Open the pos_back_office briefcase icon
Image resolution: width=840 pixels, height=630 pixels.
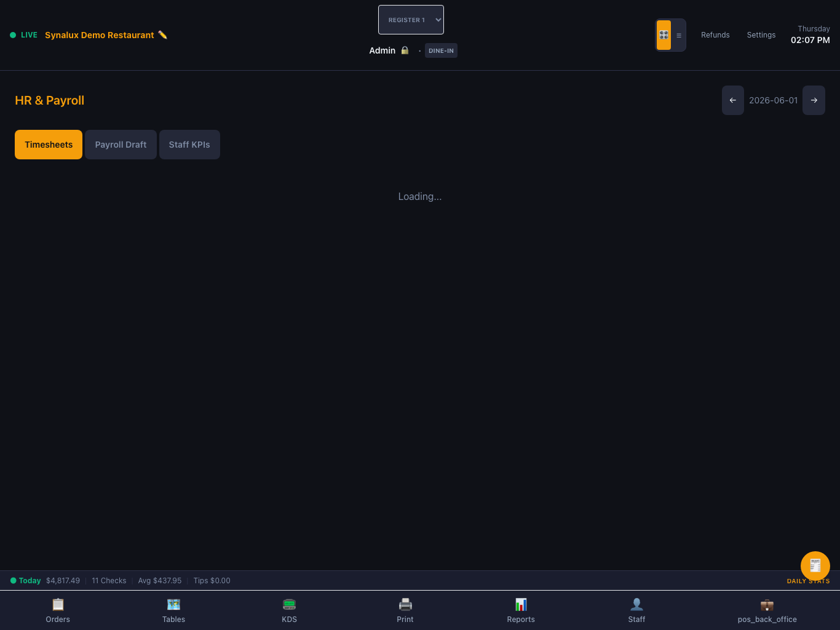pyautogui.click(x=767, y=605)
